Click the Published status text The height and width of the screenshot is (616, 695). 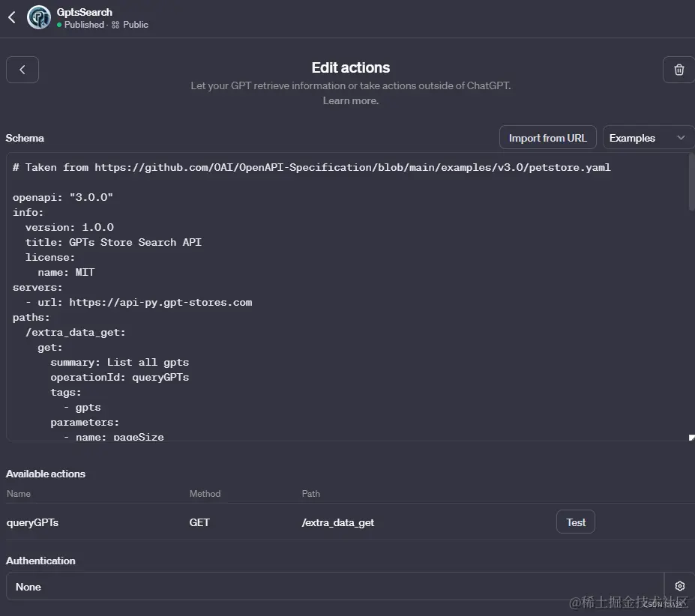click(x=84, y=25)
